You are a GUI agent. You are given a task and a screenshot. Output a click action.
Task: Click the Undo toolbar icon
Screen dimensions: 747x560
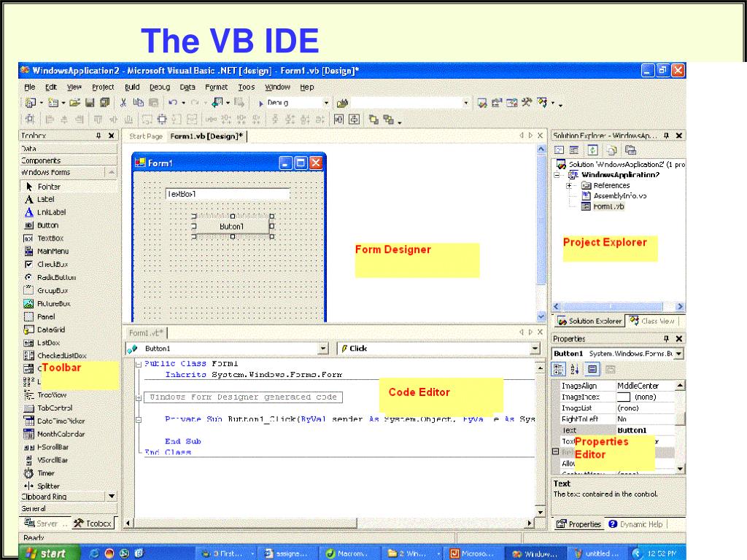(x=173, y=102)
